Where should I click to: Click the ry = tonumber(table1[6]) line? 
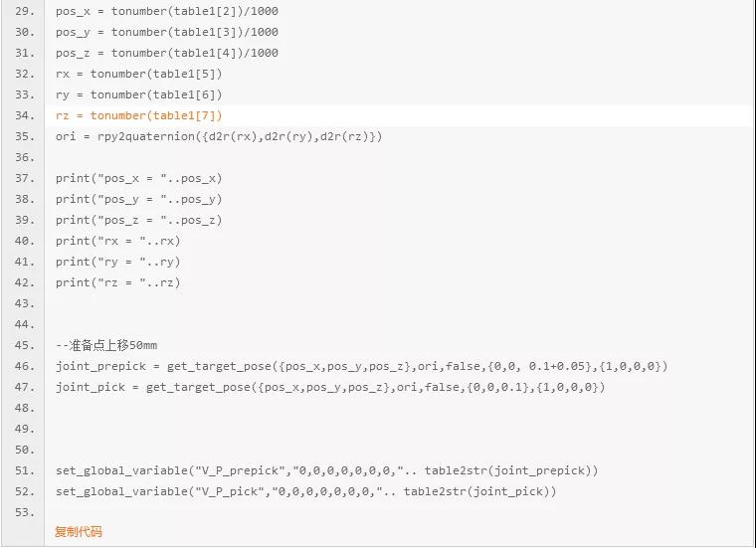(x=139, y=94)
